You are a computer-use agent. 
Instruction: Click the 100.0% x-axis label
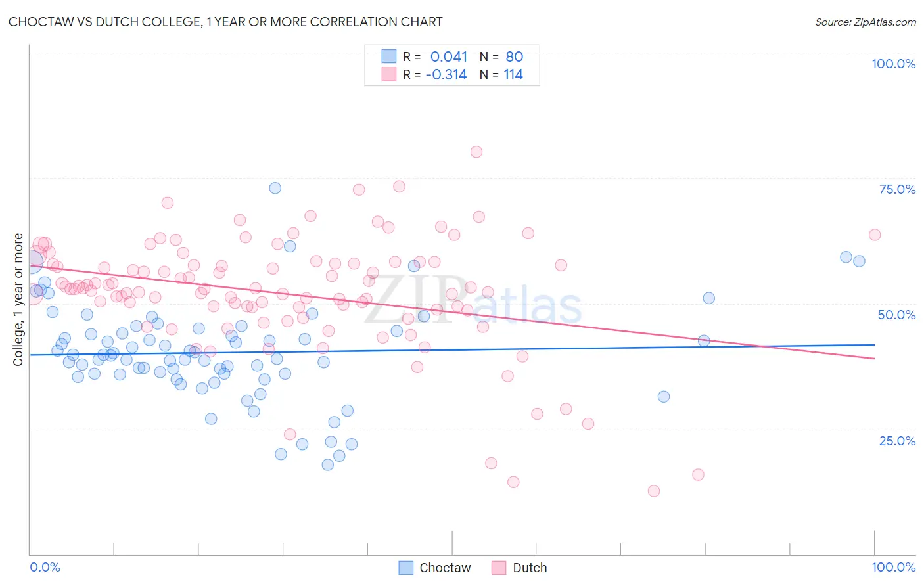click(893, 567)
